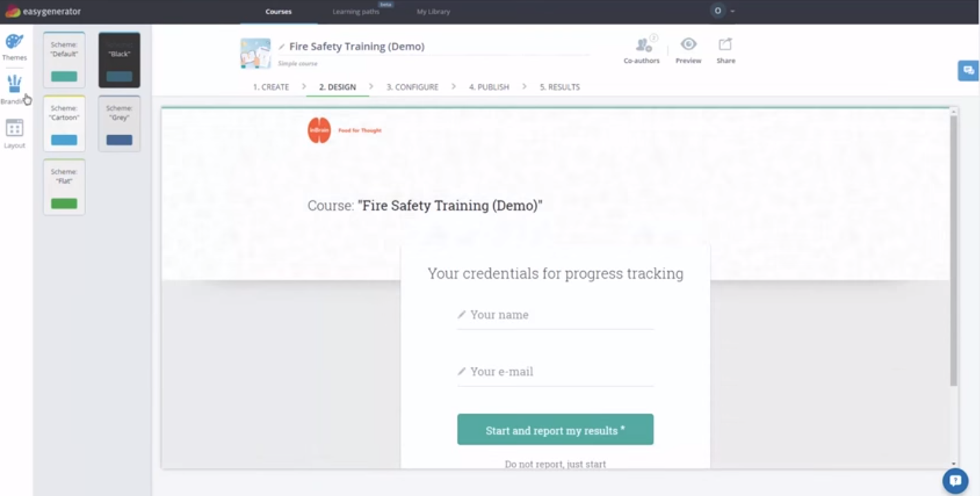The width and height of the screenshot is (980, 496).
Task: Open Learning paths in top menu
Action: pyautogui.click(x=356, y=12)
